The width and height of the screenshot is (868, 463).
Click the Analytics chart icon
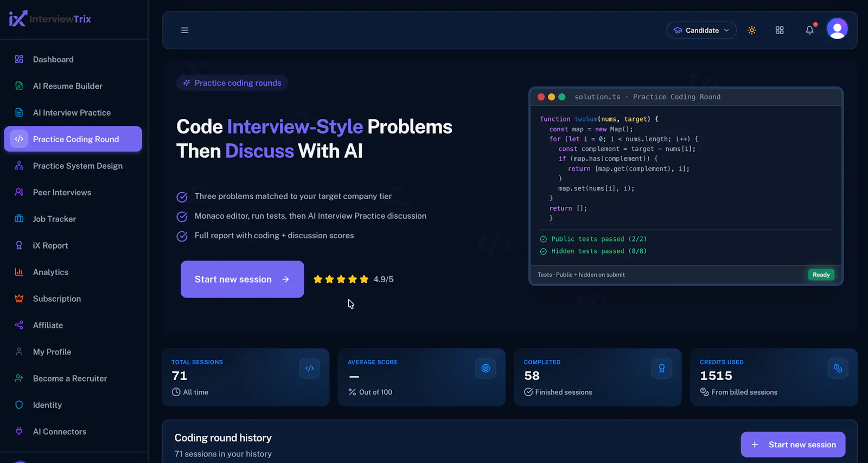(19, 272)
